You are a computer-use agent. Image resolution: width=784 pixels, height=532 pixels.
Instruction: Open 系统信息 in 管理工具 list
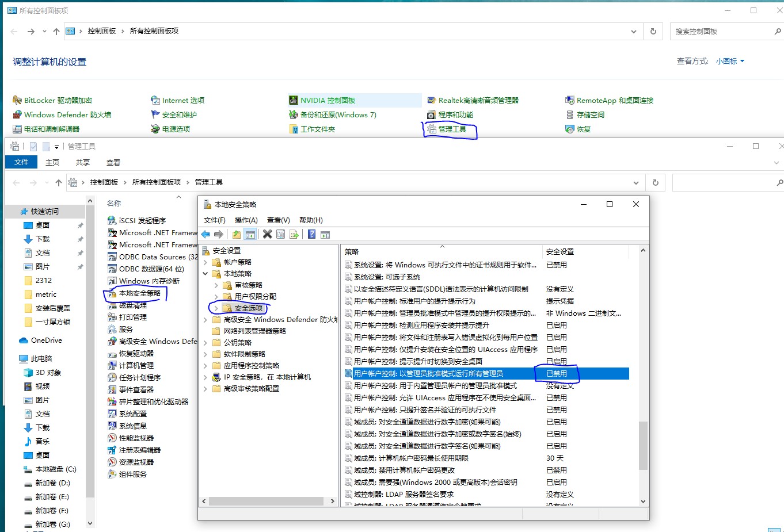point(127,426)
